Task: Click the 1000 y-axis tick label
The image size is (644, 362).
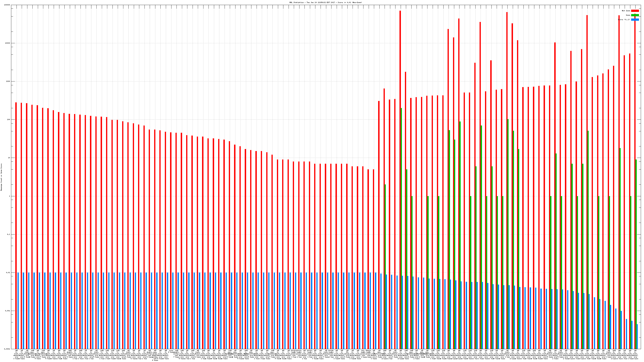Action: 8,81
